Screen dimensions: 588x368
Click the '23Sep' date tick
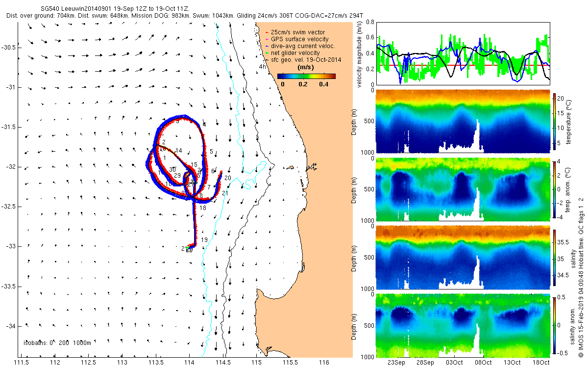pos(396,362)
